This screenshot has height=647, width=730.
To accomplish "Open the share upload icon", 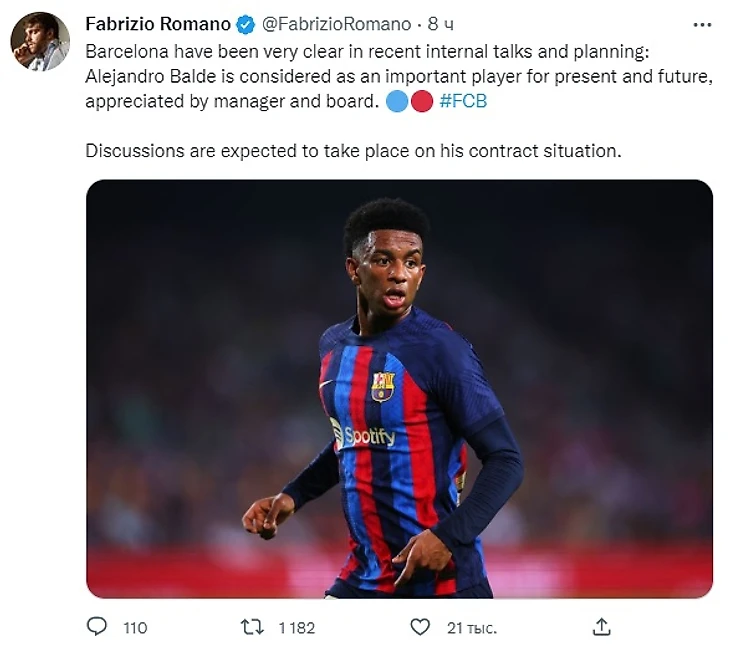I will (601, 627).
